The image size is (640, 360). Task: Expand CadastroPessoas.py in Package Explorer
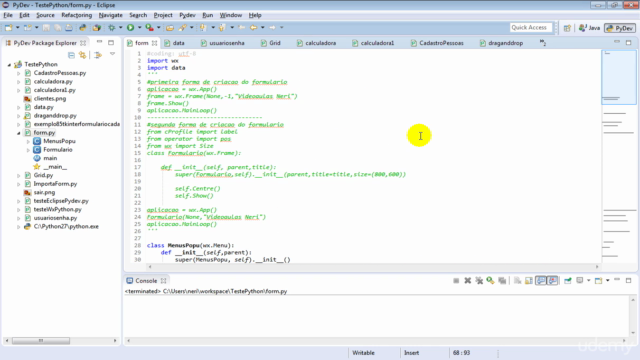click(18, 73)
